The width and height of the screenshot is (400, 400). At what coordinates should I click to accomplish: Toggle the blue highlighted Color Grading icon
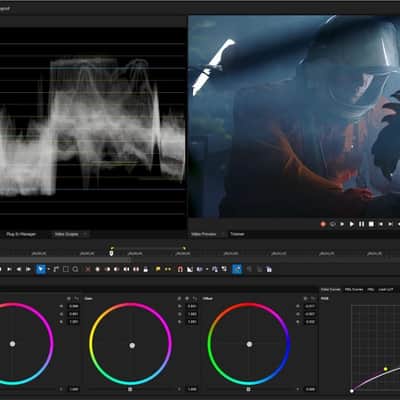(237, 269)
